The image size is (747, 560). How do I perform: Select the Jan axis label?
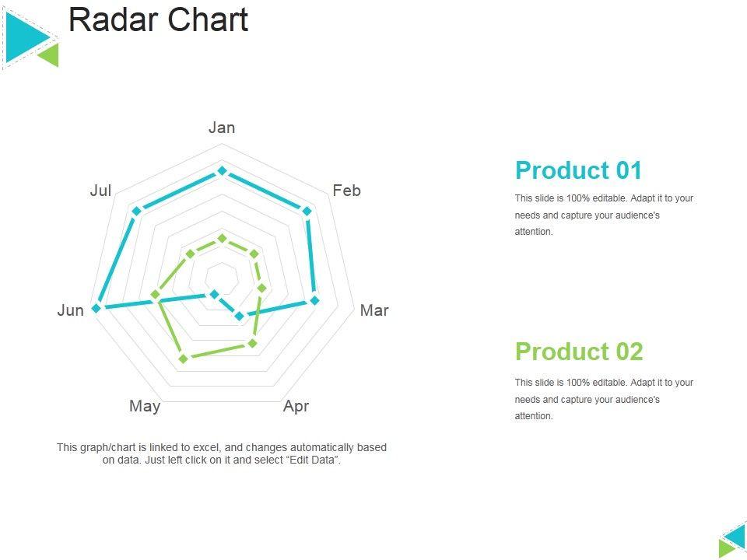[x=222, y=128]
